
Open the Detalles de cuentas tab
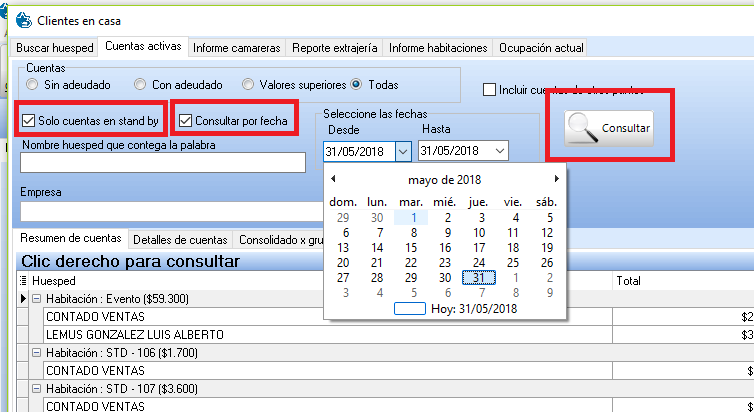click(180, 239)
